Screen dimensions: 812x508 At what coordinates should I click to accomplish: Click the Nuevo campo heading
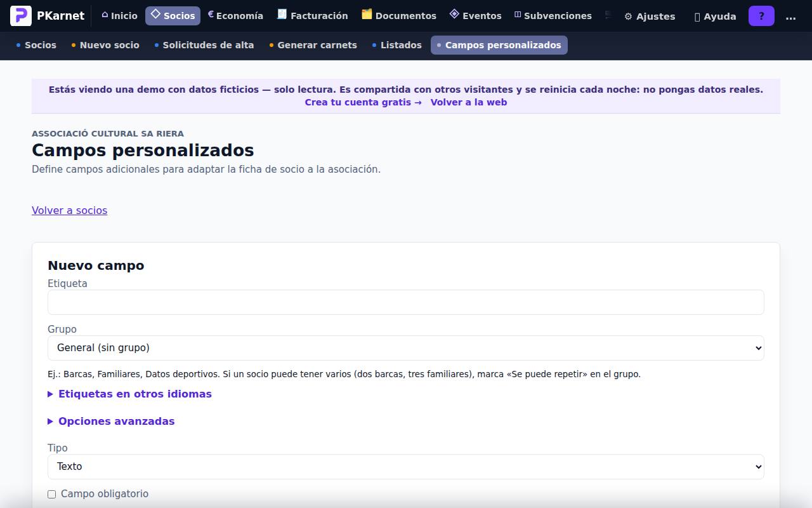click(x=96, y=265)
